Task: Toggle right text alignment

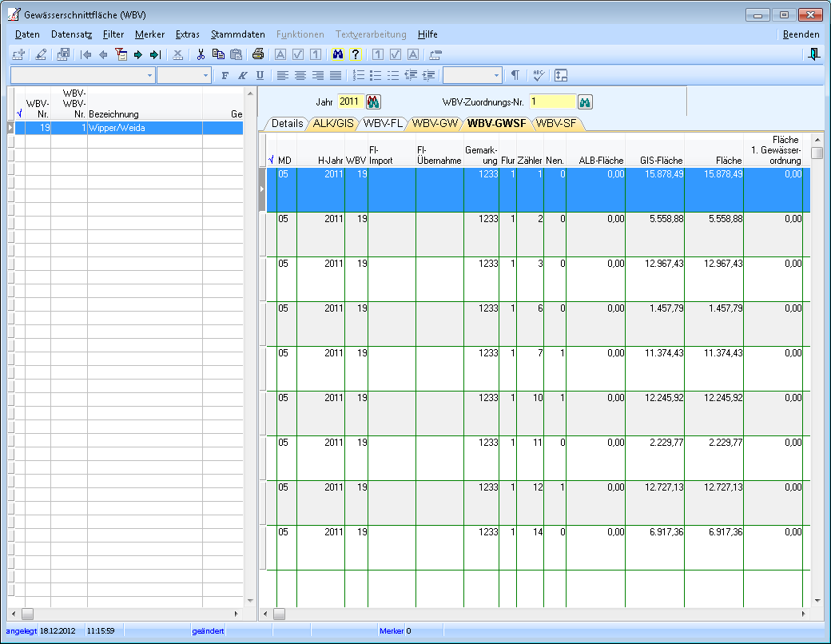Action: (317, 75)
